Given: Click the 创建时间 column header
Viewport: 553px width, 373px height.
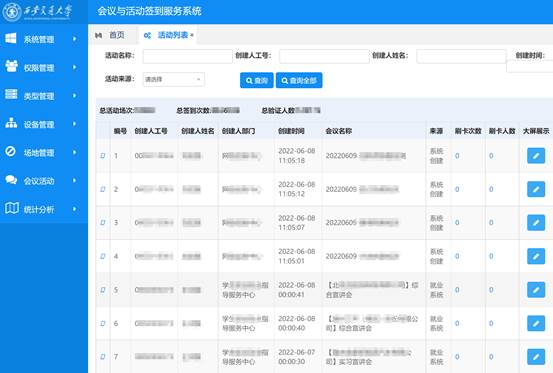Looking at the screenshot, I should pos(291,131).
